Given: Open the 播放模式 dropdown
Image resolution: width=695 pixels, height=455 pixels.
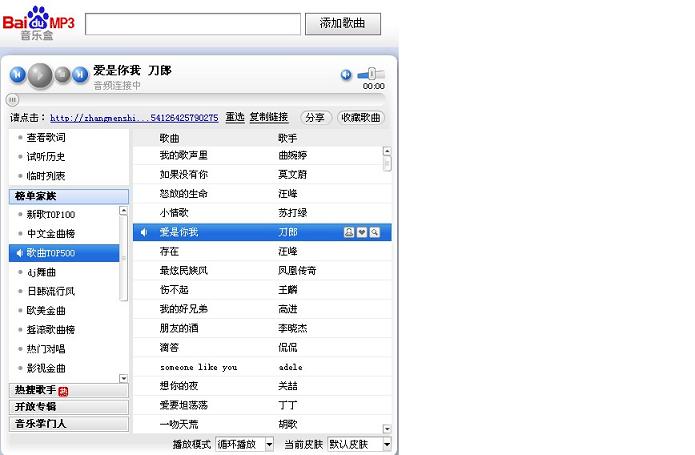Looking at the screenshot, I should [x=244, y=444].
